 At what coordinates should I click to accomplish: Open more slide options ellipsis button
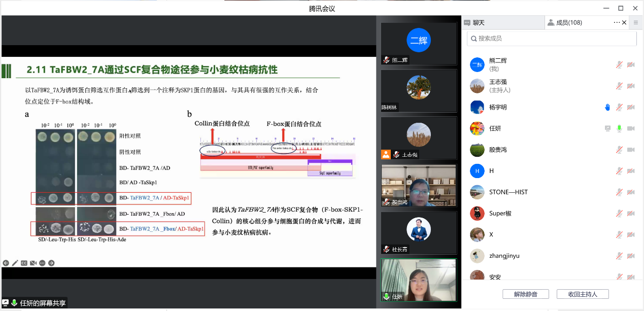(x=42, y=263)
